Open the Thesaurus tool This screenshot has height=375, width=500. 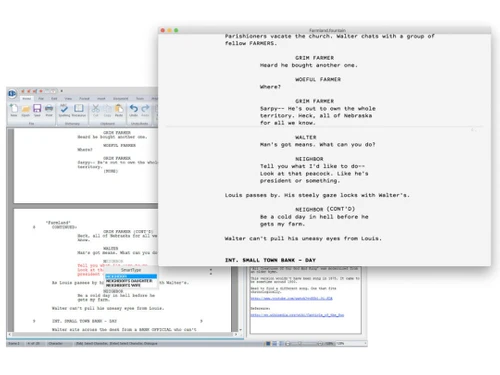(x=79, y=110)
